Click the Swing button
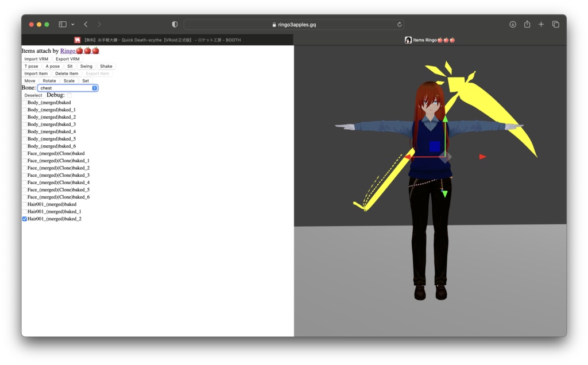This screenshot has width=588, height=365. (86, 66)
